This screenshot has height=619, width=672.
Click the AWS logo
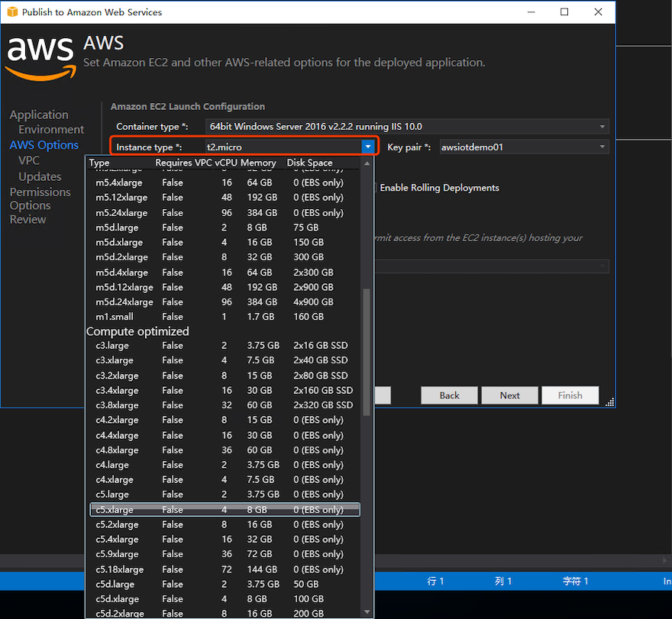tap(40, 59)
